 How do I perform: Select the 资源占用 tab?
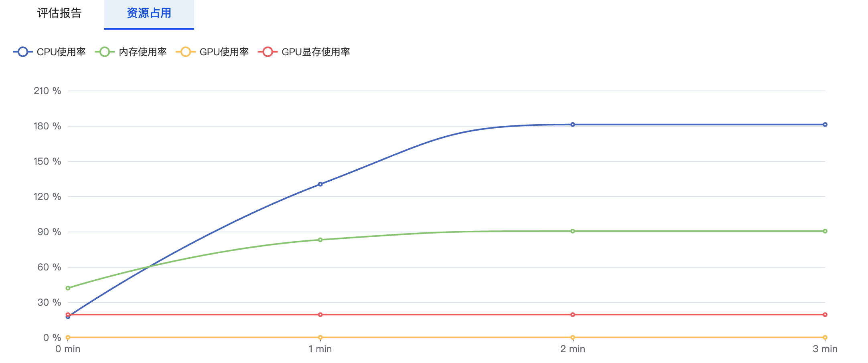(149, 13)
